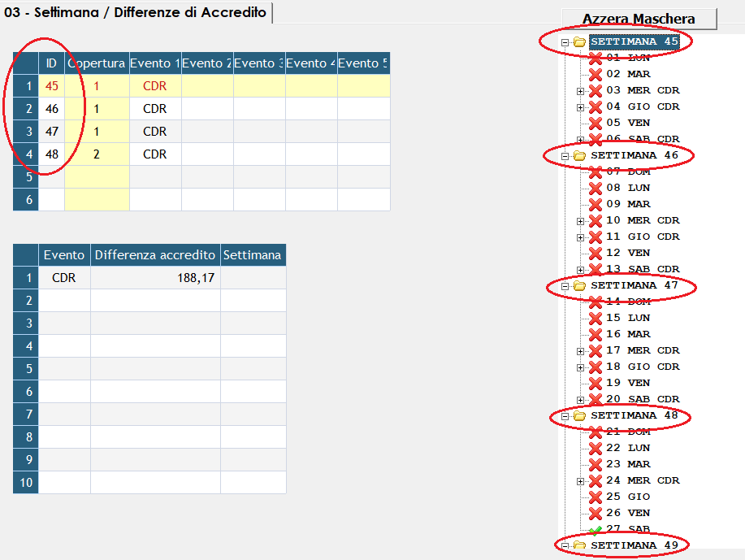The height and width of the screenshot is (560, 745).
Task: Click the red X icon next to 05 VEN
Action: click(x=595, y=123)
